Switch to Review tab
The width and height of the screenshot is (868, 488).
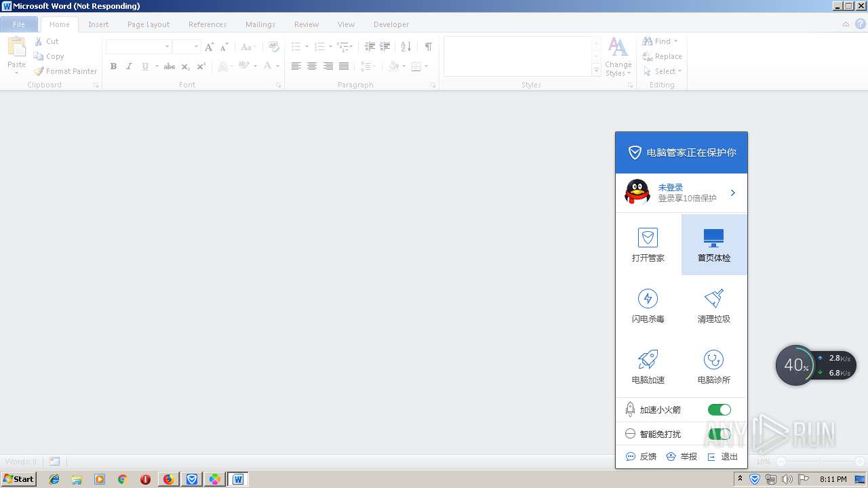(307, 24)
